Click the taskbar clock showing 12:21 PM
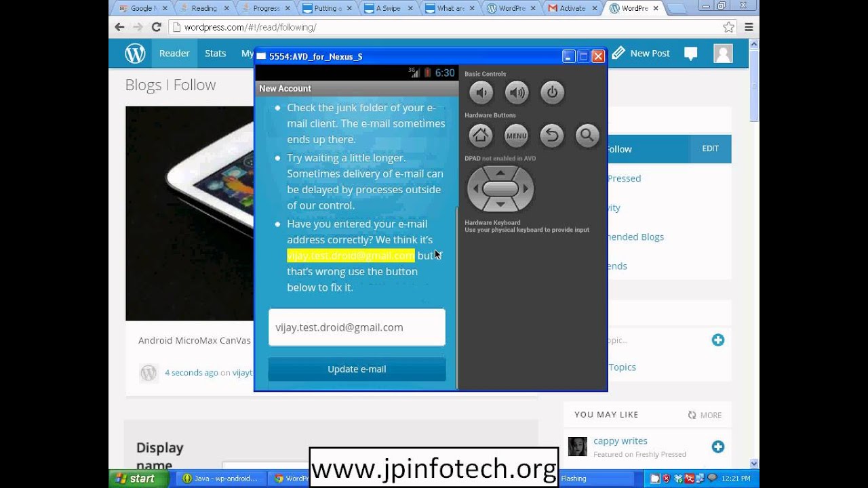868x488 pixels. pos(736,479)
